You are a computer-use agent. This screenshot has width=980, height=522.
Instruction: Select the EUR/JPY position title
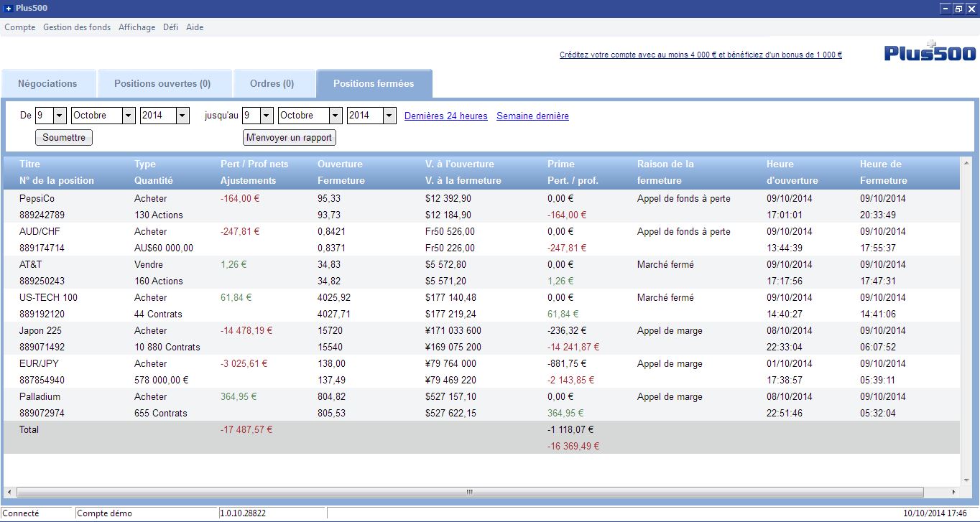40,363
